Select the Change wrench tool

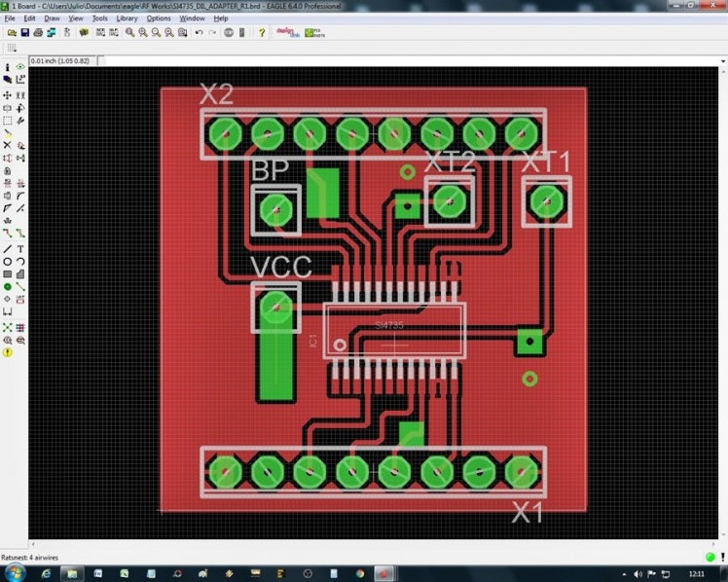[x=20, y=121]
